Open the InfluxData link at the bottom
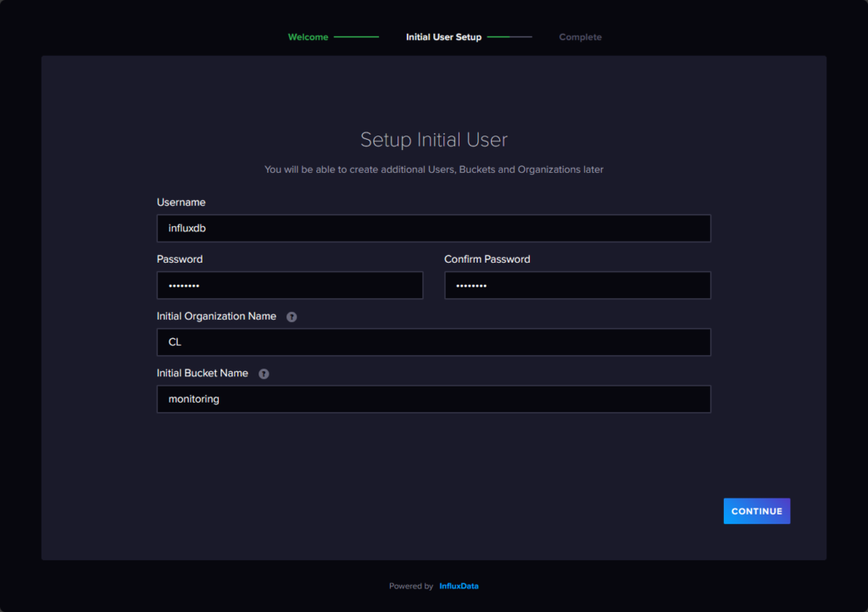Screen dimensions: 868x612 click(x=458, y=585)
